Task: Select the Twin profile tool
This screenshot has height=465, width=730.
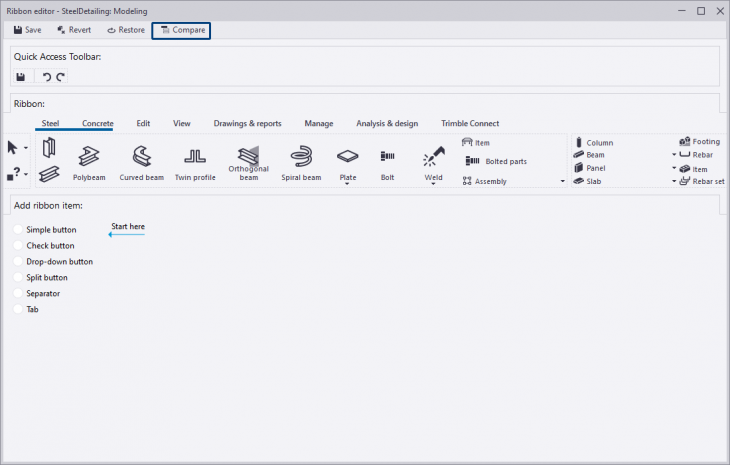Action: pos(195,163)
